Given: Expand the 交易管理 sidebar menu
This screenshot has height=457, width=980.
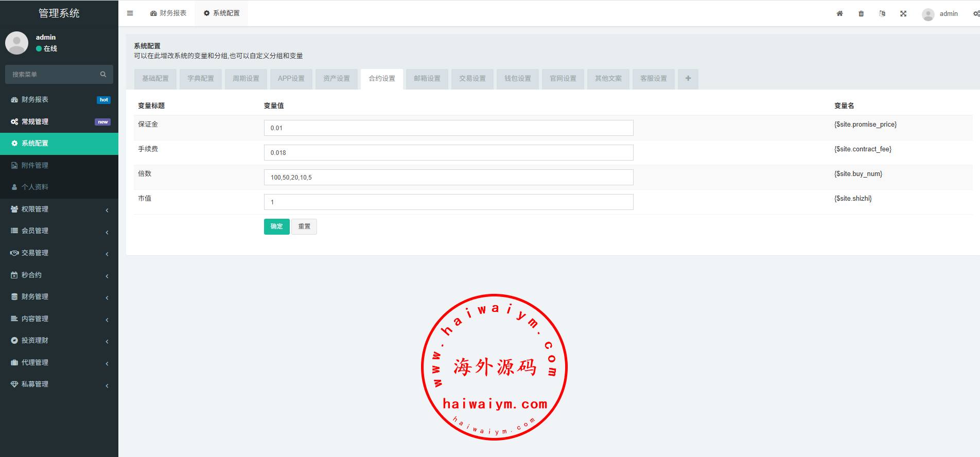Looking at the screenshot, I should point(59,253).
